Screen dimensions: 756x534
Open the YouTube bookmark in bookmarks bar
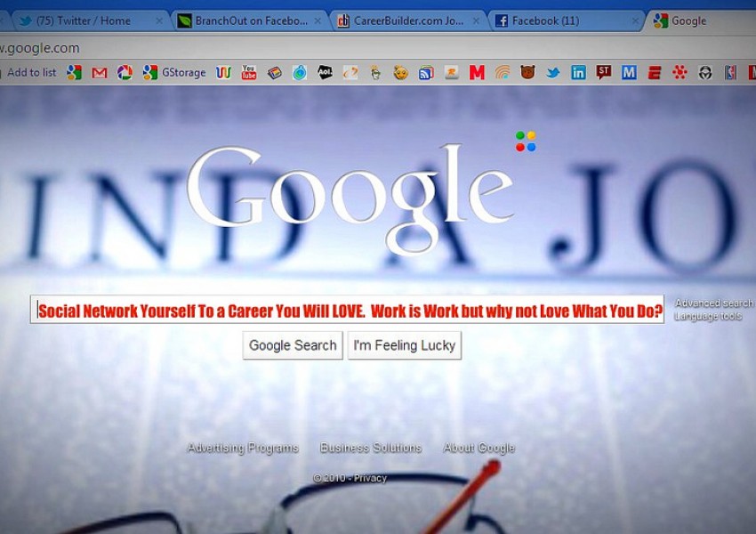(x=249, y=73)
